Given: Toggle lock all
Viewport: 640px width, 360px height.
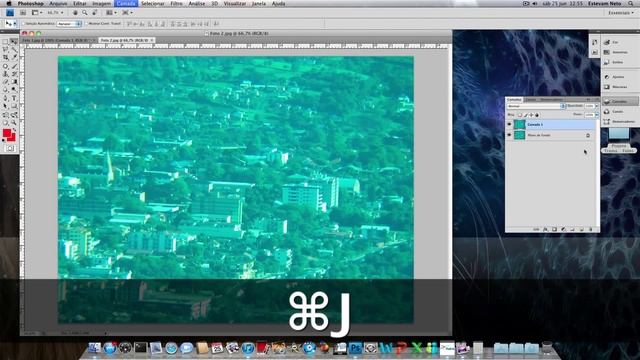Looking at the screenshot, I should click(x=537, y=115).
